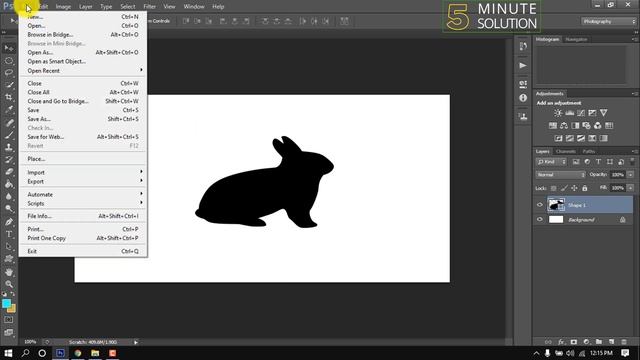640x360 pixels.
Task: Select the Path Selection tool
Action: 9,247
